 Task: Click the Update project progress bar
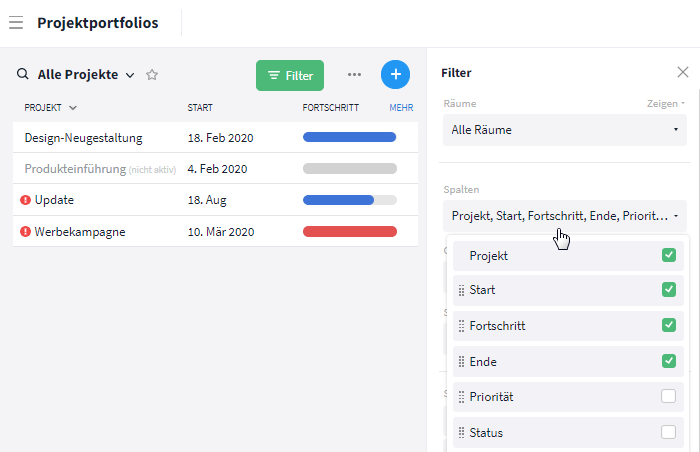click(x=350, y=200)
